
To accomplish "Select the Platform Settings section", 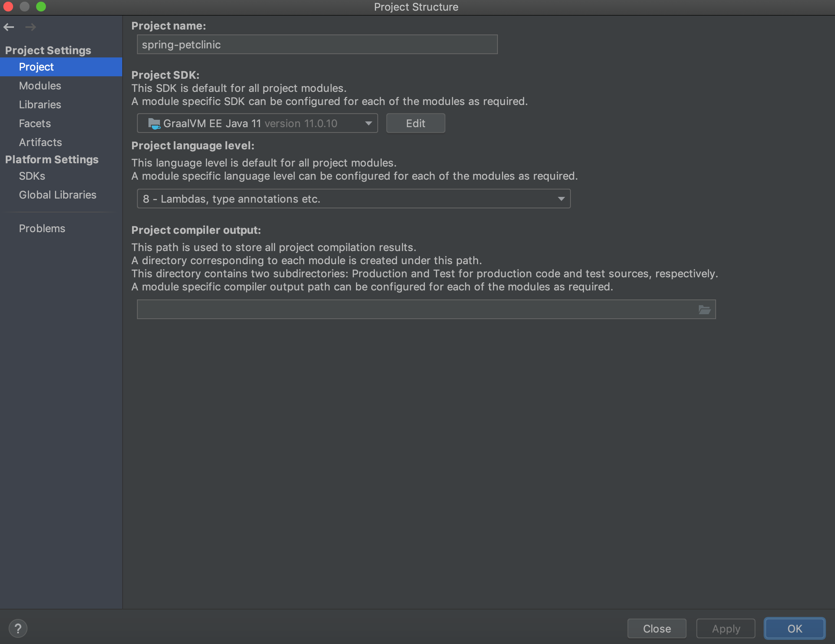I will [51, 159].
